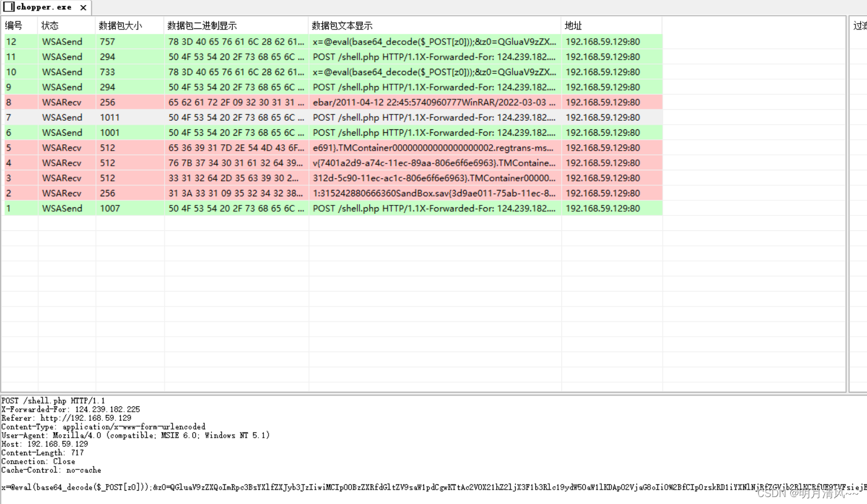Select packet row number 10
This screenshot has height=504, width=867.
(x=333, y=72)
